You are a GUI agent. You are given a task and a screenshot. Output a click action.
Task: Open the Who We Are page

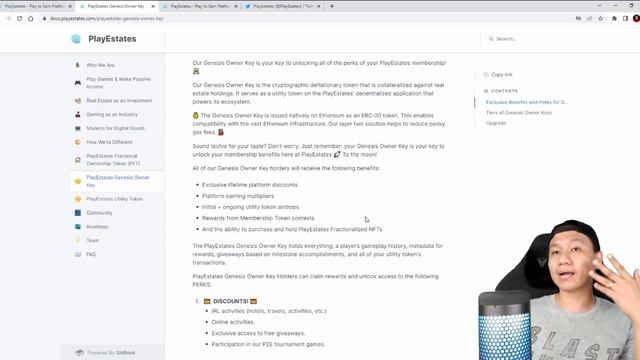(x=100, y=65)
